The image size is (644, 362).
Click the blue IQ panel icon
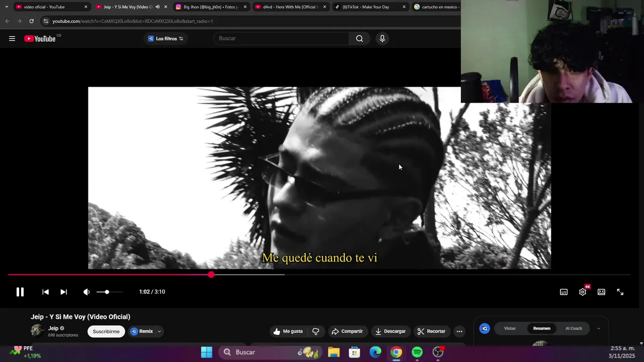point(485,328)
